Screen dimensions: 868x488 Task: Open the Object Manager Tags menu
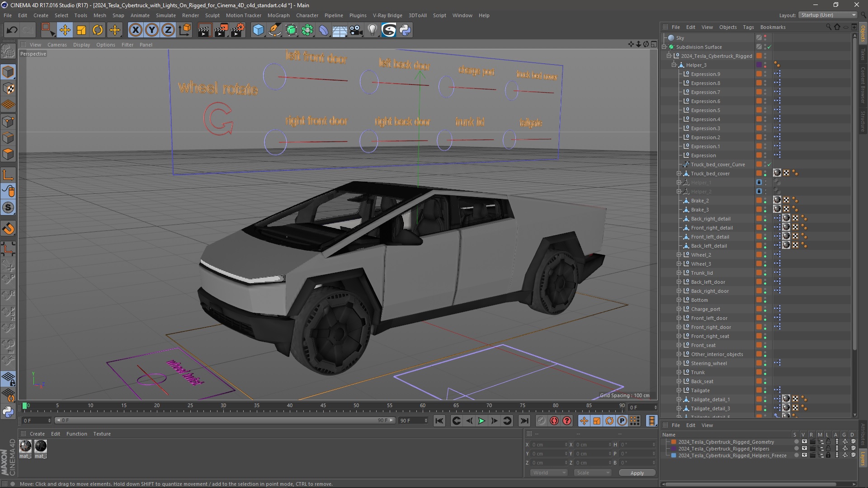pyautogui.click(x=748, y=27)
